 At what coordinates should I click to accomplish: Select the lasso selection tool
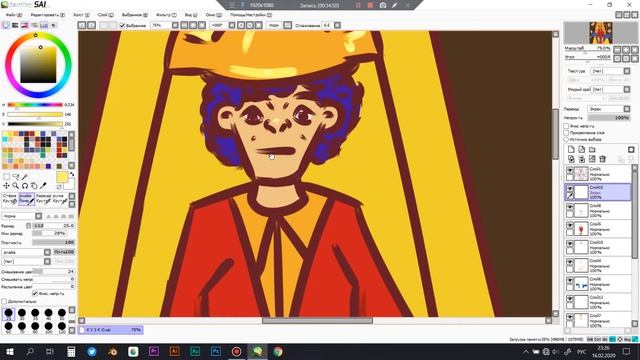(x=16, y=176)
